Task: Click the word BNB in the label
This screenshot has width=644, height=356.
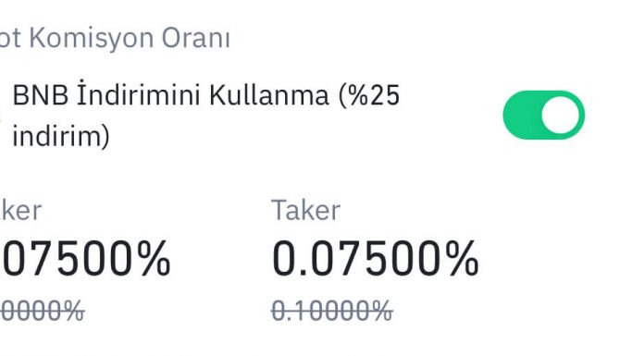Action: (x=41, y=95)
